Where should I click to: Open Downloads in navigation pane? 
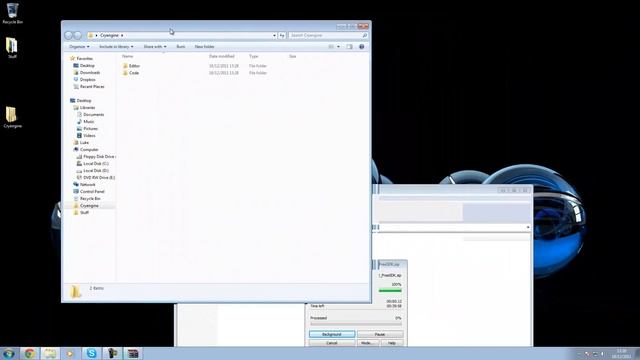(90, 73)
